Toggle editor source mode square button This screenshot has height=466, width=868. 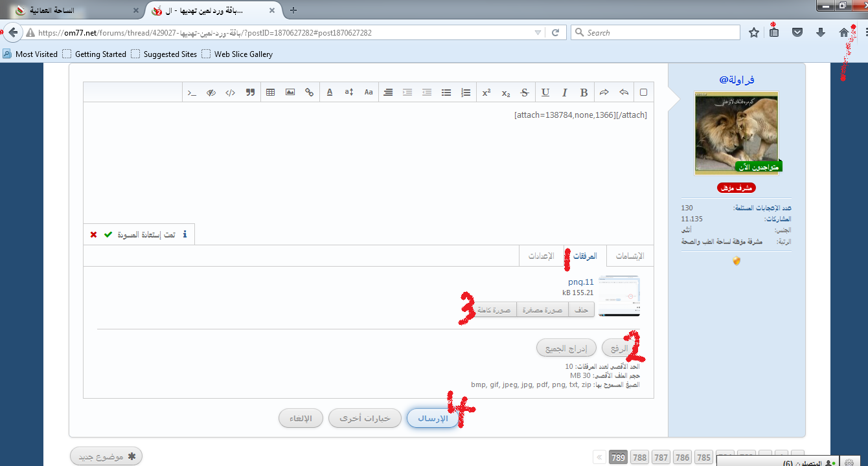coord(643,93)
